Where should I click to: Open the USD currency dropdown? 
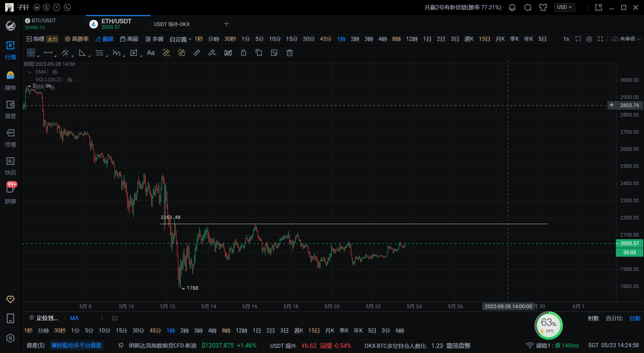click(565, 7)
